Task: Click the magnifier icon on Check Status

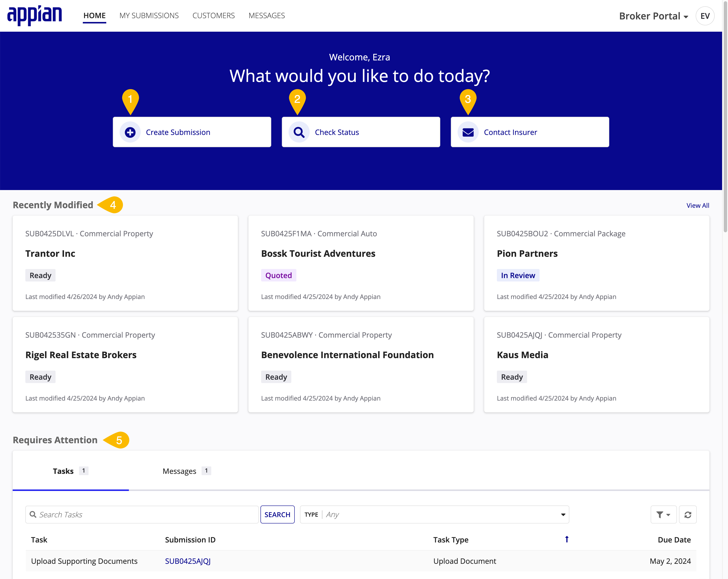Action: (299, 132)
